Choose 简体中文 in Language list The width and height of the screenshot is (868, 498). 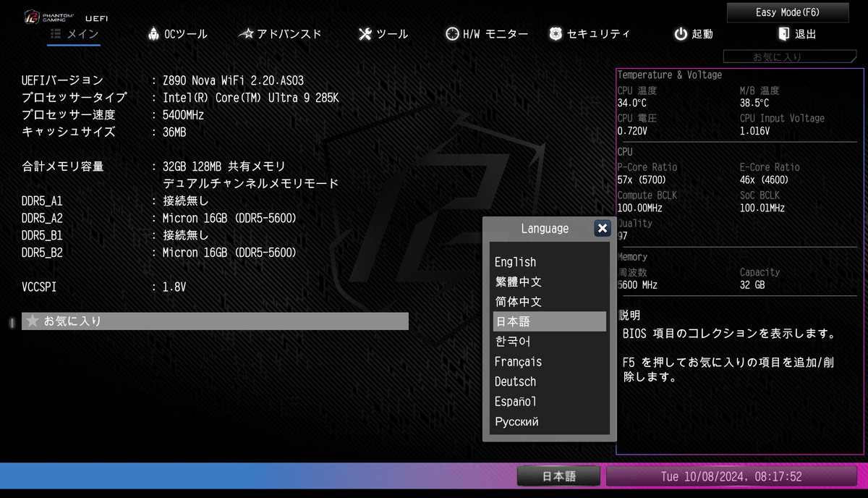pos(549,301)
